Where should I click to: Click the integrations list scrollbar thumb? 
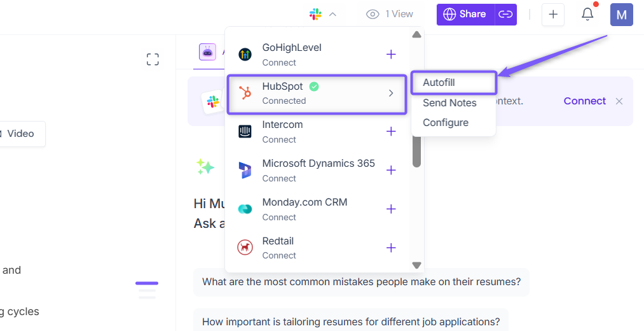tap(416, 151)
